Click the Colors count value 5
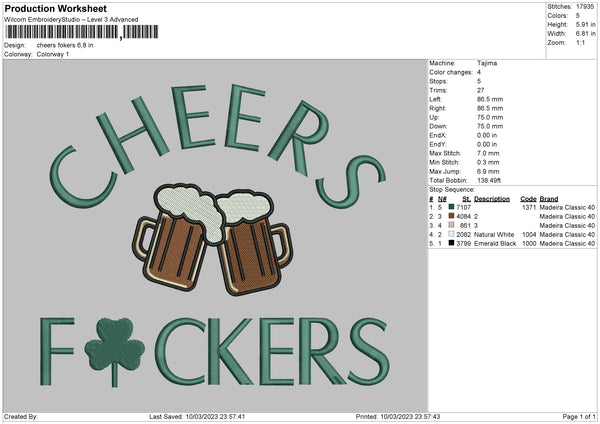Image resolution: width=600 pixels, height=424 pixels. click(x=578, y=16)
